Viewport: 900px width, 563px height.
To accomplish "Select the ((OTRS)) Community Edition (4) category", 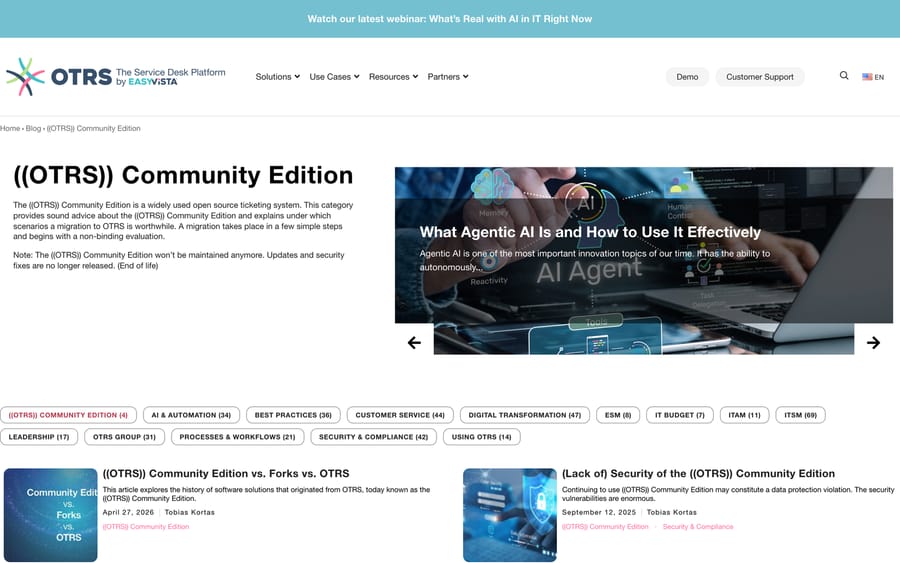I will (68, 415).
